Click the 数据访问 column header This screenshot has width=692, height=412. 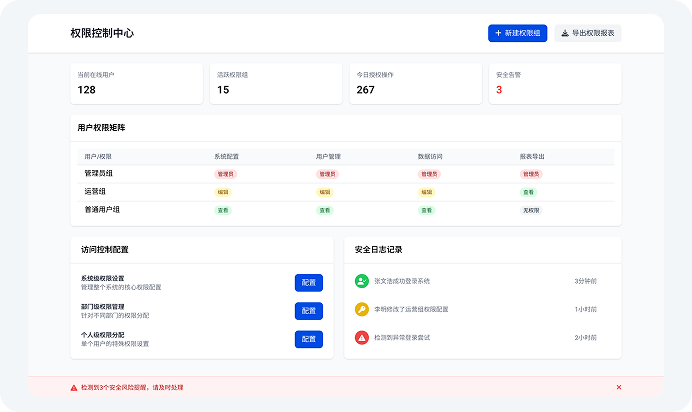pos(430,157)
